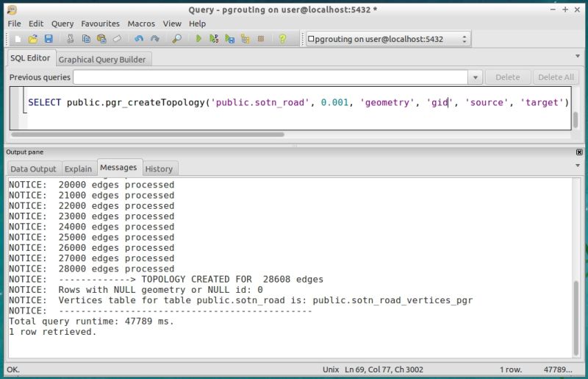
Task: Save the query with floppy icon
Action: pos(49,39)
